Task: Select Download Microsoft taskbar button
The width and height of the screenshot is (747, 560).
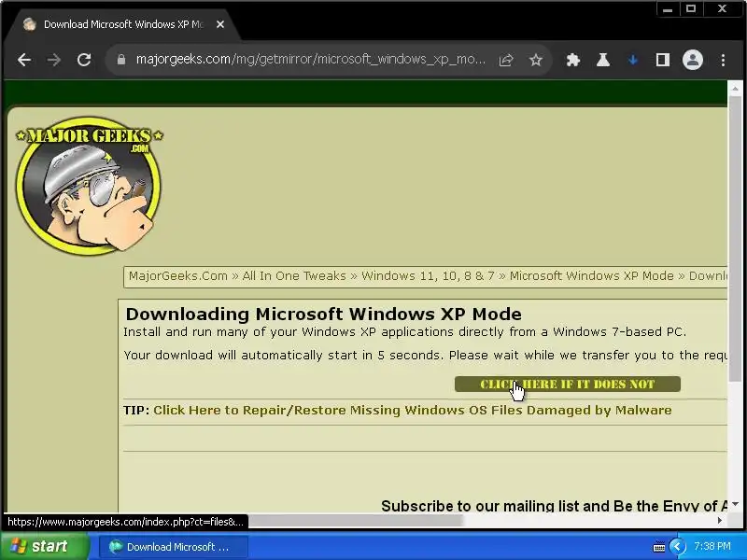Action: click(x=174, y=547)
